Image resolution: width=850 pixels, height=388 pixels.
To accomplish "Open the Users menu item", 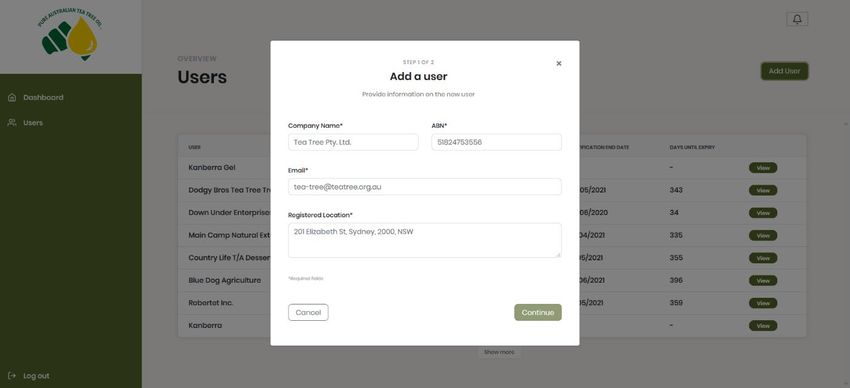I will pos(25,122).
